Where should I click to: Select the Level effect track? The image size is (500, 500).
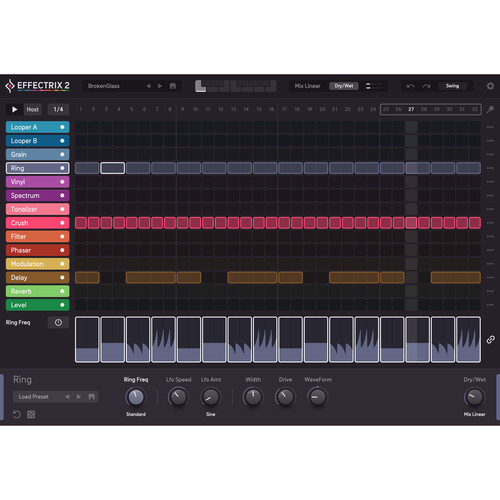click(x=38, y=305)
